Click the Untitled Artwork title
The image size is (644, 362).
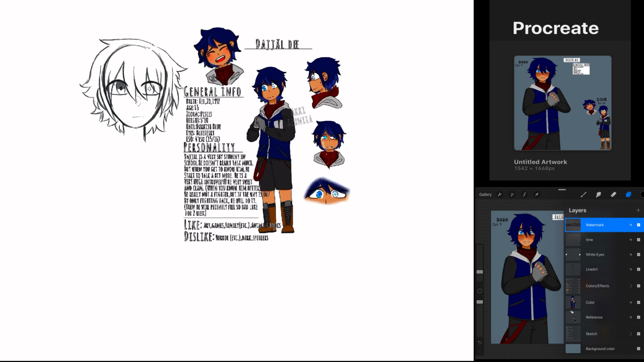click(x=541, y=162)
